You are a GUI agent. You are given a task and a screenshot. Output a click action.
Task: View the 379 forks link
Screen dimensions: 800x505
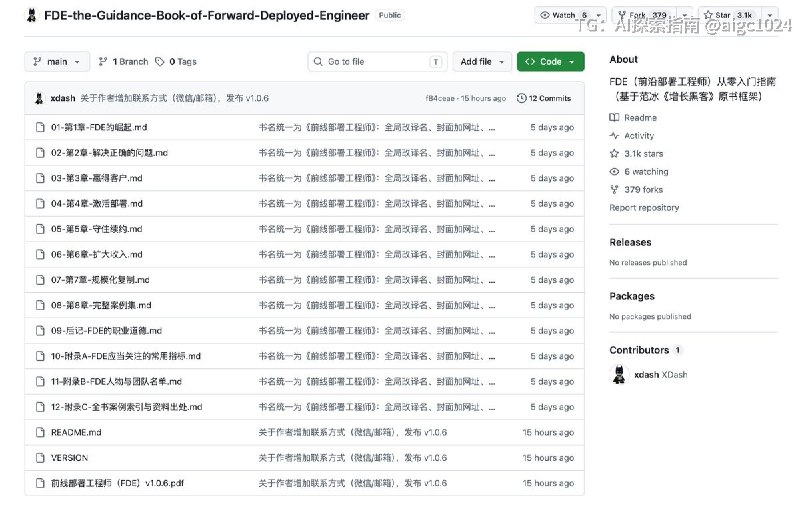tap(636, 190)
